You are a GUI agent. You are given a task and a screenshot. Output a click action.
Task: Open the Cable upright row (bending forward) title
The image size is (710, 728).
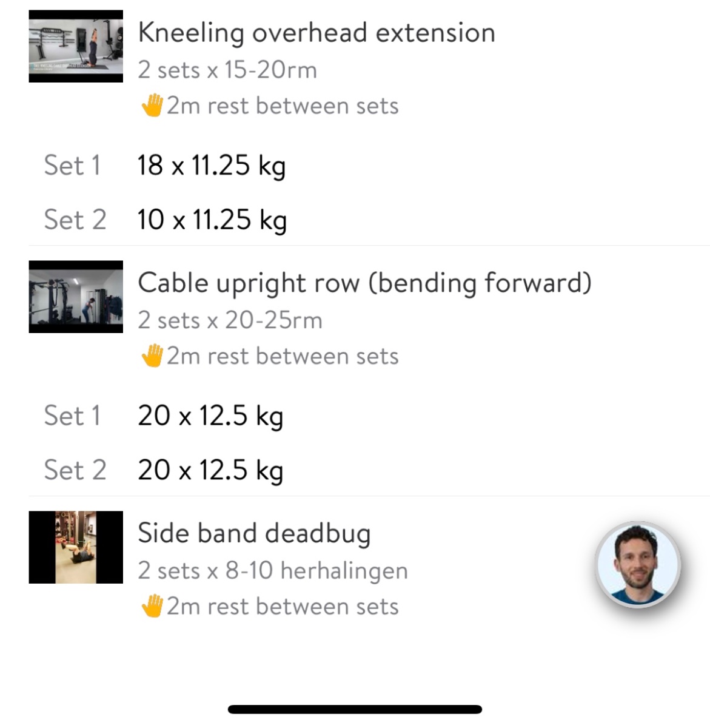tap(364, 283)
